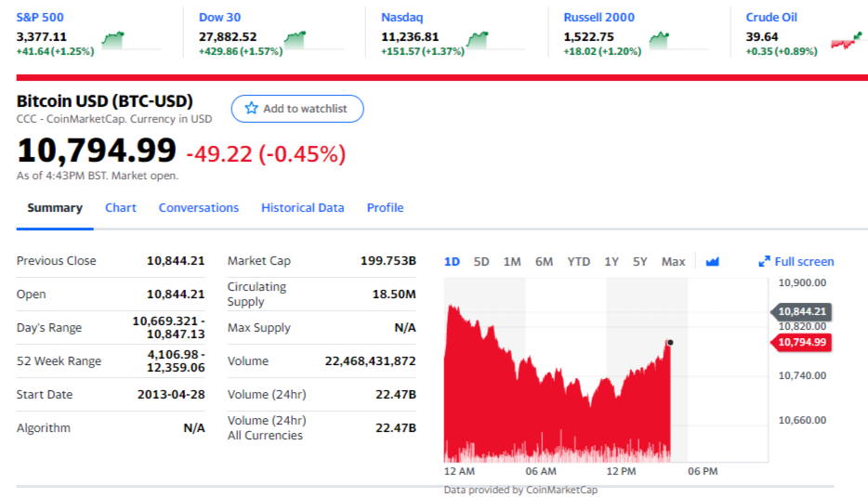The width and height of the screenshot is (868, 497).
Task: Click the Dow 30 change +429.86 (+1.57%)
Action: [x=241, y=51]
